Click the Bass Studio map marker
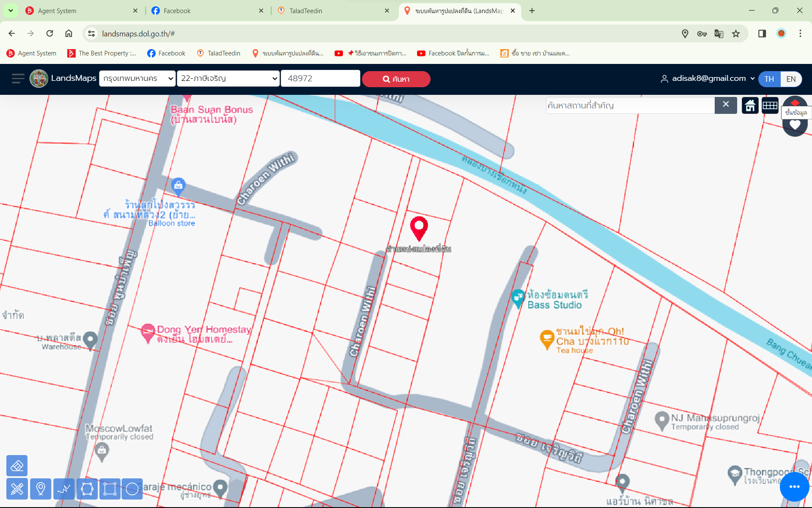The width and height of the screenshot is (812, 508). 518,298
